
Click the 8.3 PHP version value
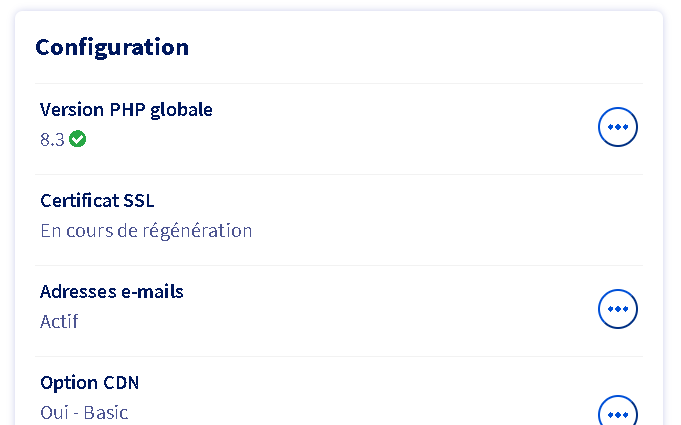pos(52,140)
